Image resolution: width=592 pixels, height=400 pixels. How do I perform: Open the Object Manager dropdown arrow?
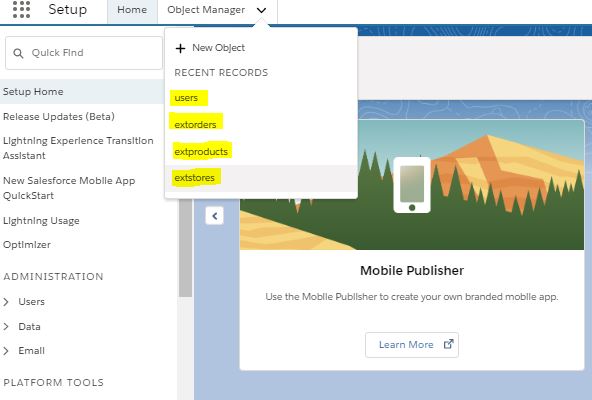(261, 10)
